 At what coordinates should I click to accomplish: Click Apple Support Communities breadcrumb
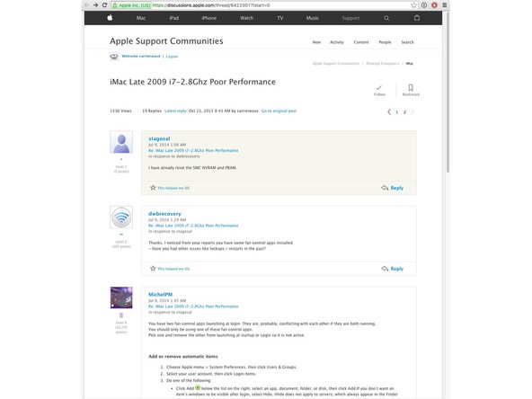(x=336, y=64)
